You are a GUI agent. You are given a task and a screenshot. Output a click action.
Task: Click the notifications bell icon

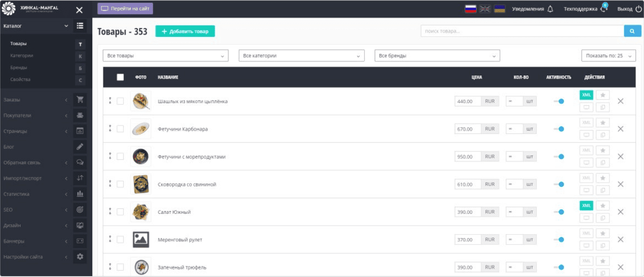pos(550,9)
